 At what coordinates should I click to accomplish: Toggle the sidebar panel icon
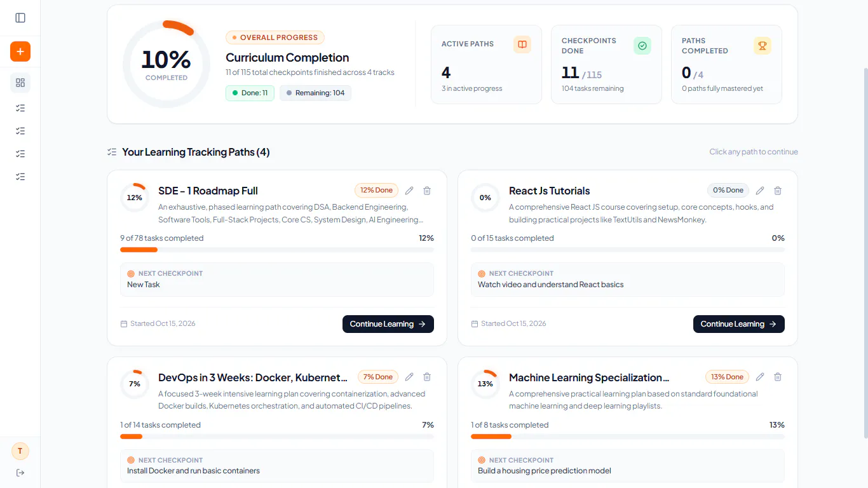pyautogui.click(x=20, y=18)
